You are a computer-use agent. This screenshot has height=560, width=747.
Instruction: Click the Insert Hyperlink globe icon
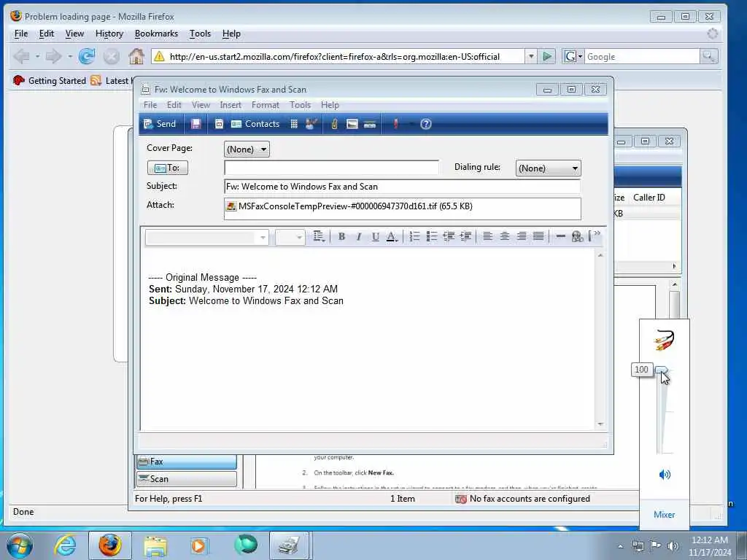[x=578, y=237]
